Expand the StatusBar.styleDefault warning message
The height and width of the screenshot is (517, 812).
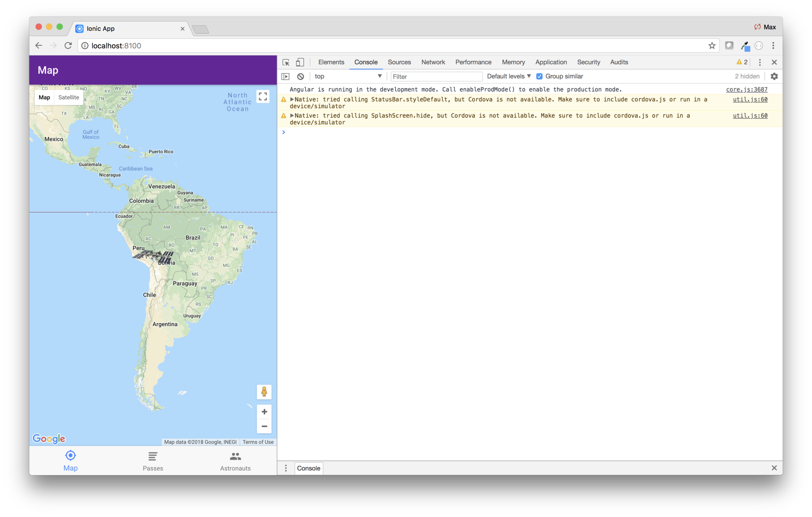tap(292, 100)
